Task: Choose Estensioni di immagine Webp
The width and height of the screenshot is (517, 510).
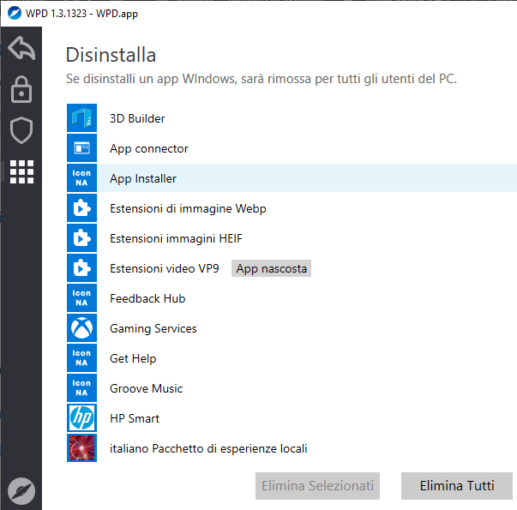Action: (x=188, y=209)
